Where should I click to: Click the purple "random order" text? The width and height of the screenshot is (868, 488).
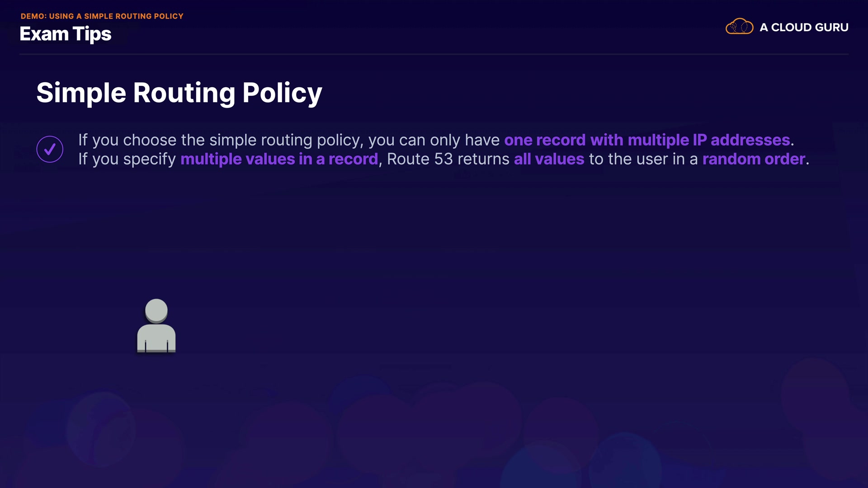[x=754, y=159]
